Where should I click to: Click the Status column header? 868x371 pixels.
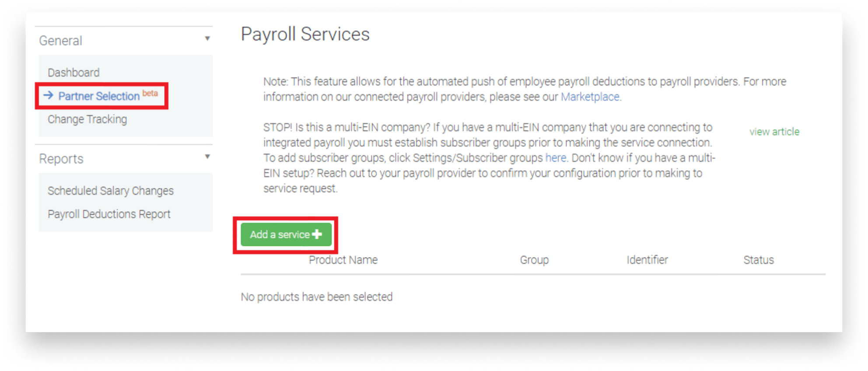click(x=758, y=260)
